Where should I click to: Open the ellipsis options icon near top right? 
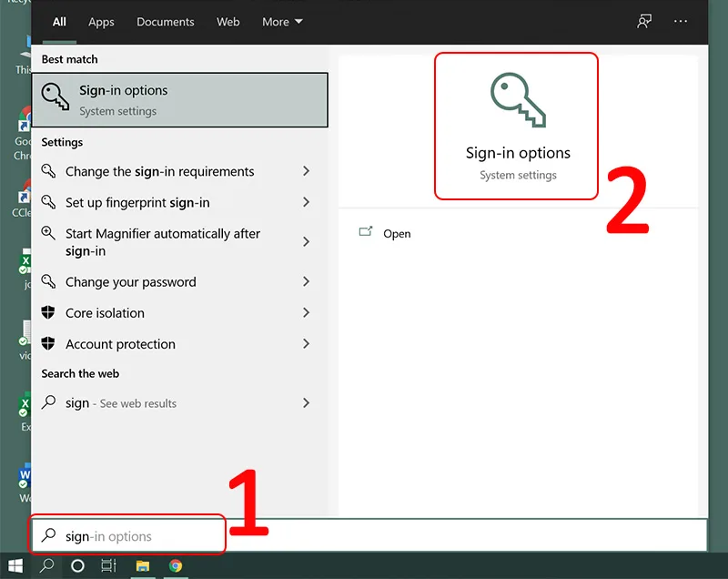[681, 21]
